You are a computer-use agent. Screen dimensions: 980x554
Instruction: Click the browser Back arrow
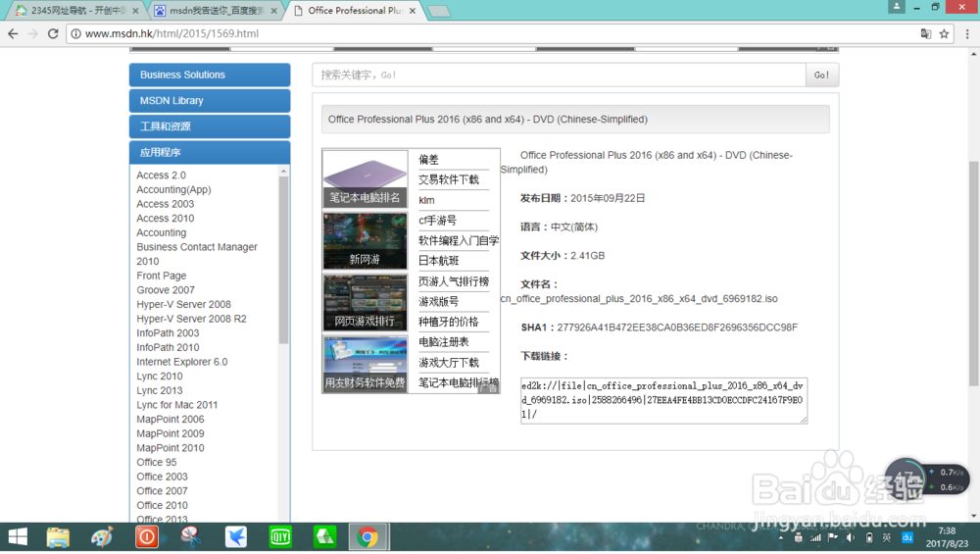13,33
